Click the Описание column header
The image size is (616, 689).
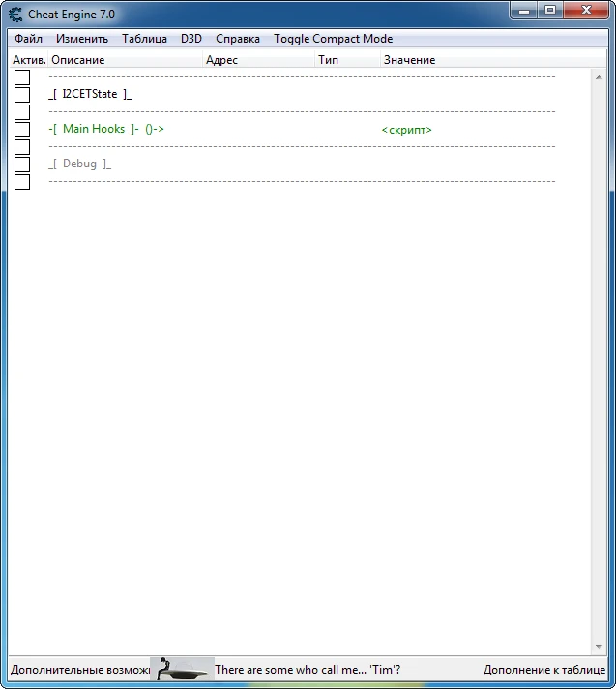pos(126,60)
